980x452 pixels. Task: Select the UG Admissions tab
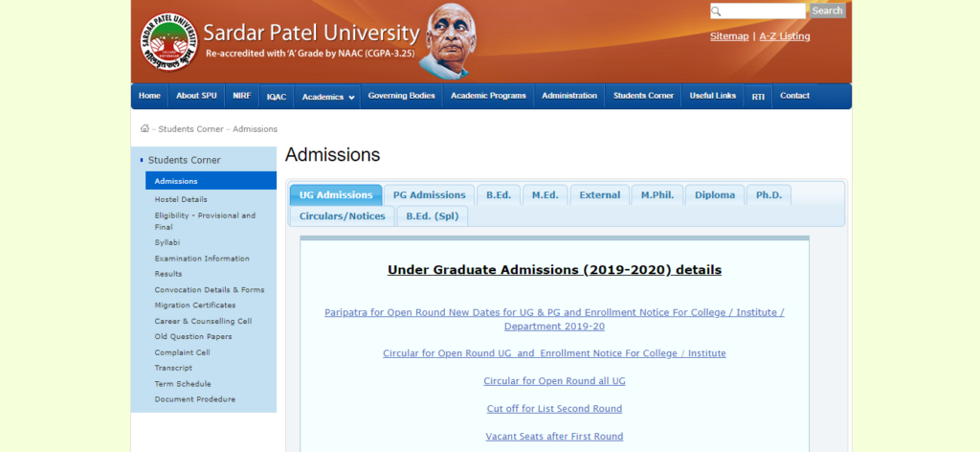[x=336, y=195]
